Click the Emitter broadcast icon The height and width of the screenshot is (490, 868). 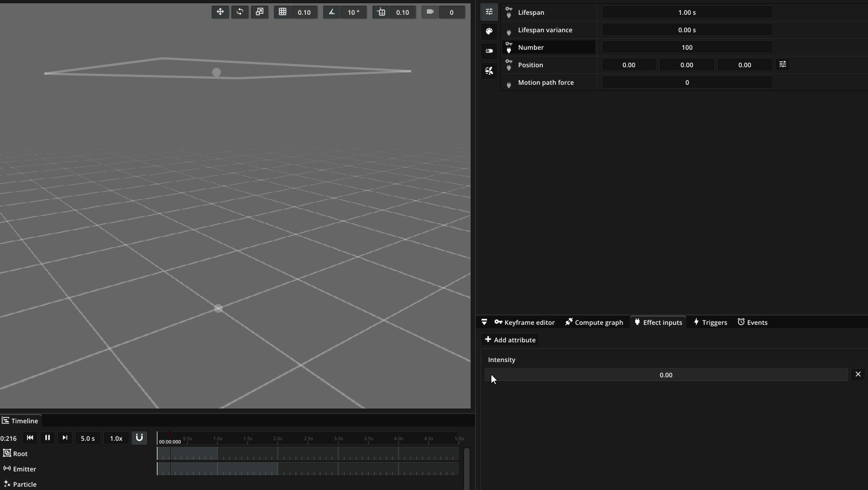point(7,468)
